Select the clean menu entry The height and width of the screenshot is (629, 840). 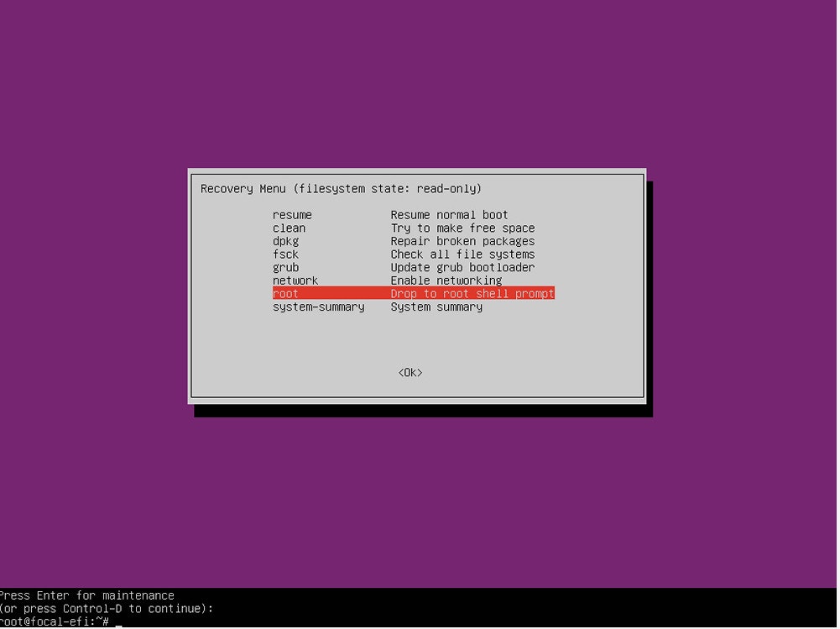tap(289, 228)
